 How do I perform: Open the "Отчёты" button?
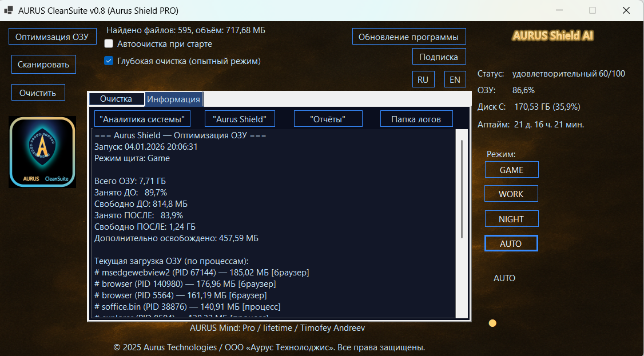(328, 119)
